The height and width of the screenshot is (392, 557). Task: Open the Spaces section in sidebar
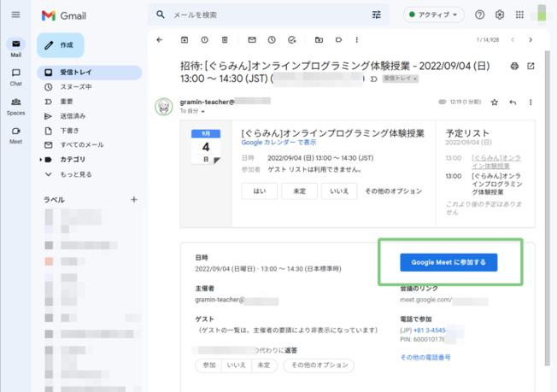point(15,107)
